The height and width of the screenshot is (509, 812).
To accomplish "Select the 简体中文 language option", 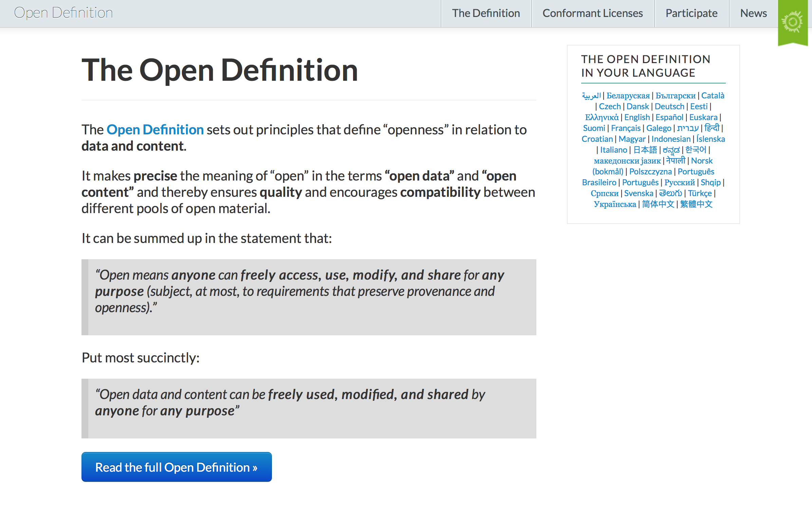I will (658, 204).
